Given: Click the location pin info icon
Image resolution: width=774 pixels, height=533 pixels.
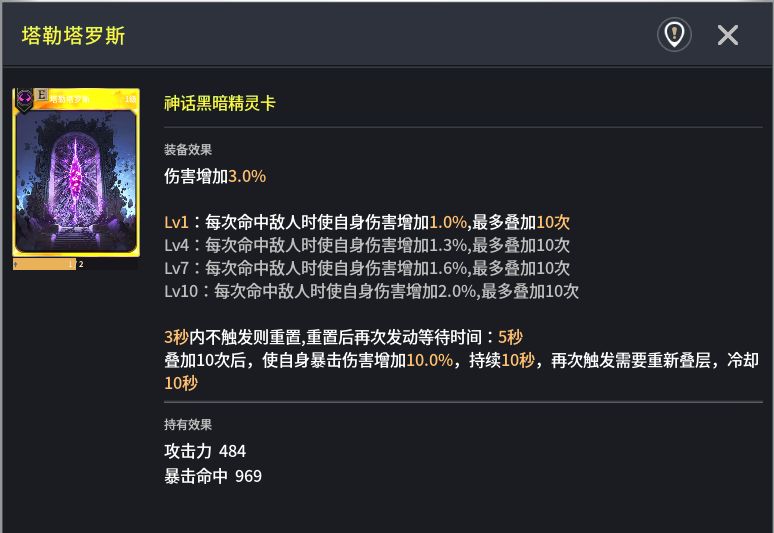Looking at the screenshot, I should pos(674,35).
